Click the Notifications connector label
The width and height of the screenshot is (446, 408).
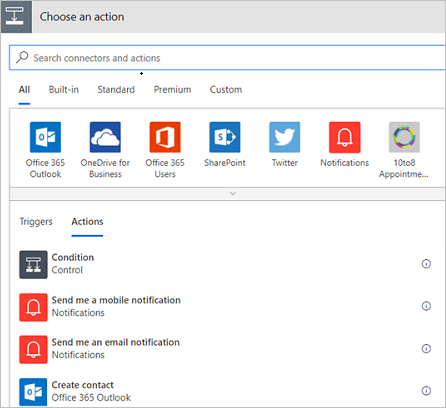tap(345, 163)
